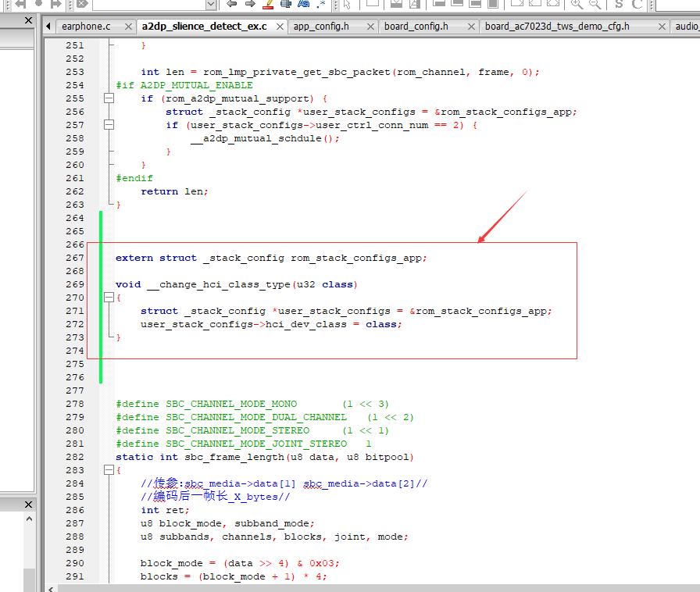Switch to the board_config.h tab

point(416,27)
